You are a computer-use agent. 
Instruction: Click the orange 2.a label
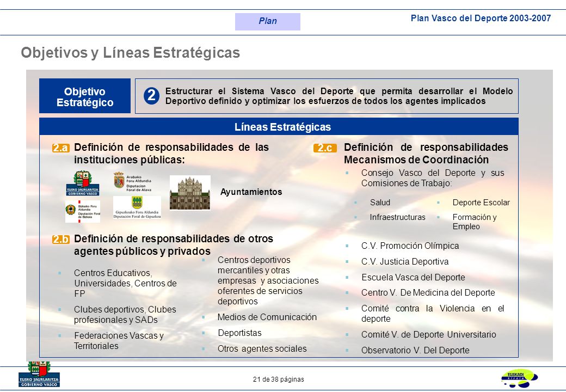click(x=60, y=148)
